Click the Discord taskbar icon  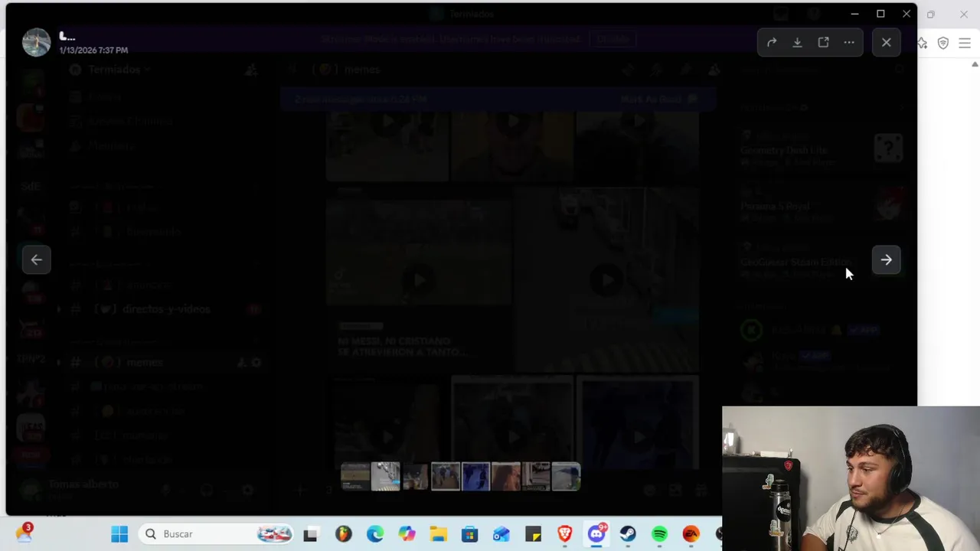coord(596,534)
